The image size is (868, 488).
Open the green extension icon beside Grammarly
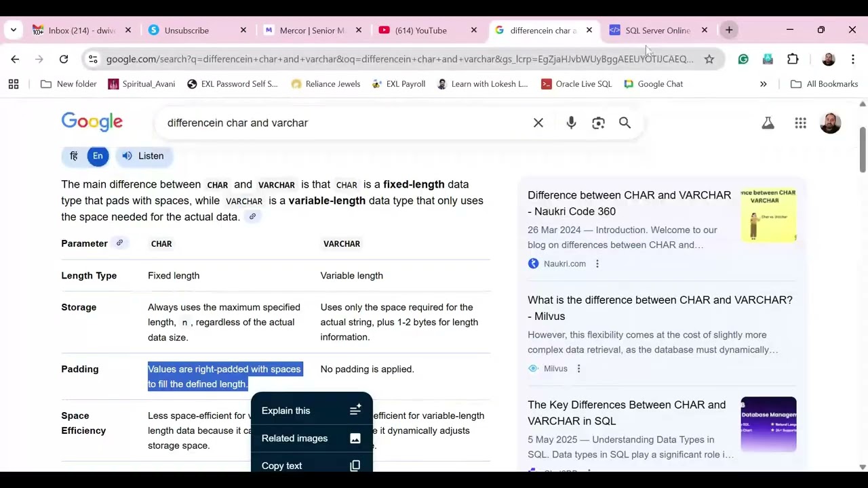tap(768, 59)
